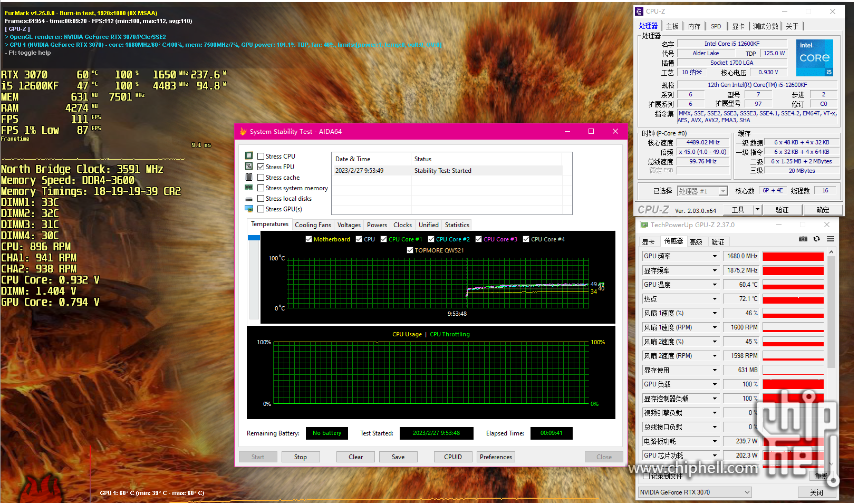Image resolution: width=854 pixels, height=503 pixels.
Task: Enable the Stress CPU checkbox
Action: (260, 156)
